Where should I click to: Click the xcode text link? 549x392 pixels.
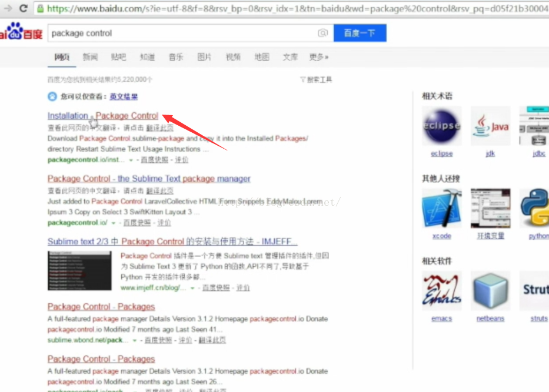tap(441, 236)
